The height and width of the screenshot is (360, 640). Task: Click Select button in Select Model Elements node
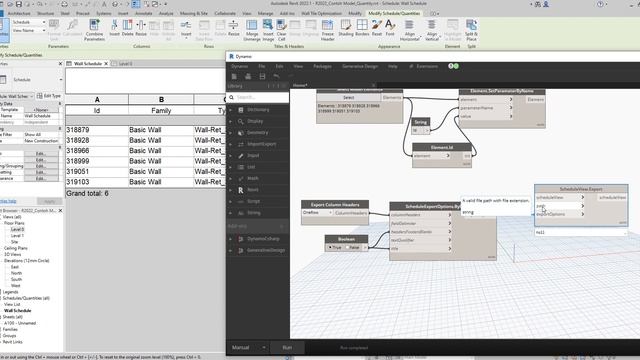point(348,98)
